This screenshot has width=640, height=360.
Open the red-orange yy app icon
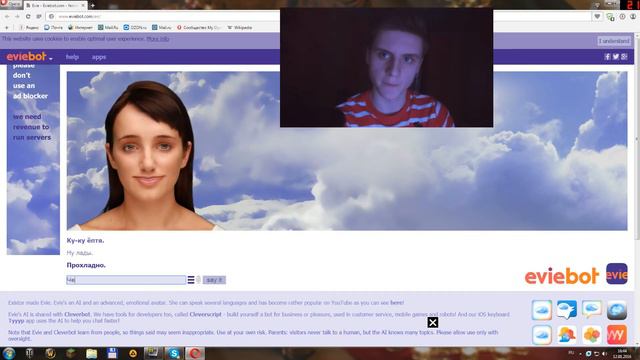tap(617, 335)
